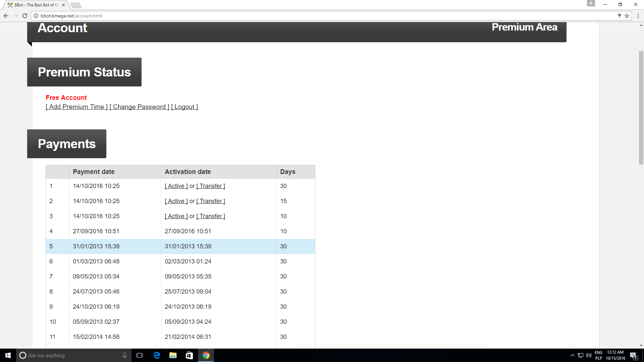Click the browser reload icon
The width and height of the screenshot is (644, 362).
(x=25, y=16)
